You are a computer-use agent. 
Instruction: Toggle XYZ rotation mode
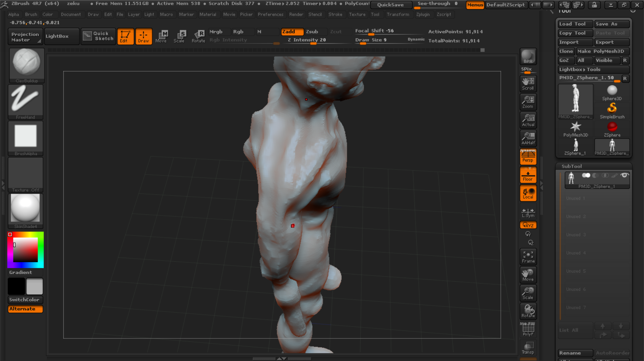point(528,225)
